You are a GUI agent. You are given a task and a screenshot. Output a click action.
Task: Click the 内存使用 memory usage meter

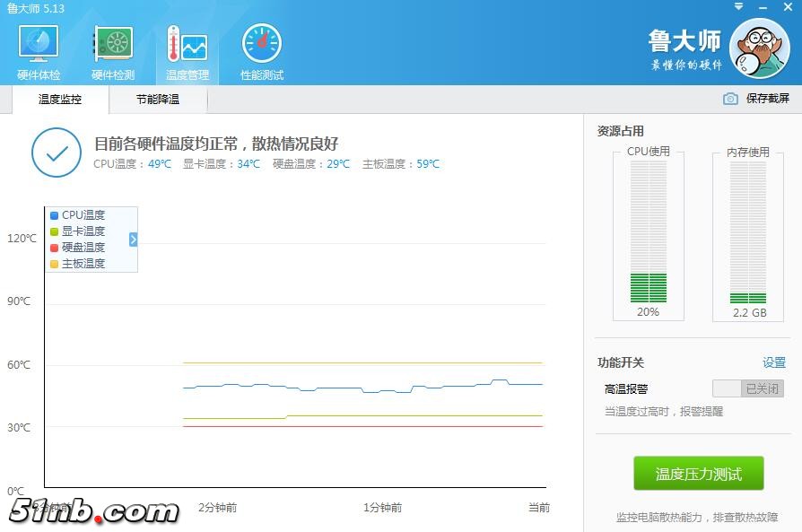tap(747, 233)
